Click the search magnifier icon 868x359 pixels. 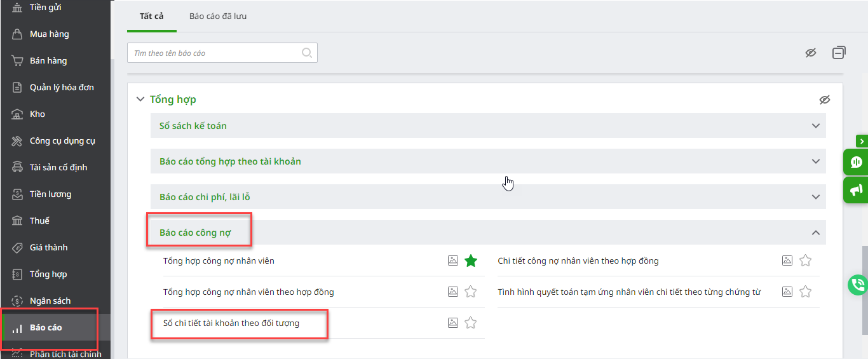tap(307, 53)
